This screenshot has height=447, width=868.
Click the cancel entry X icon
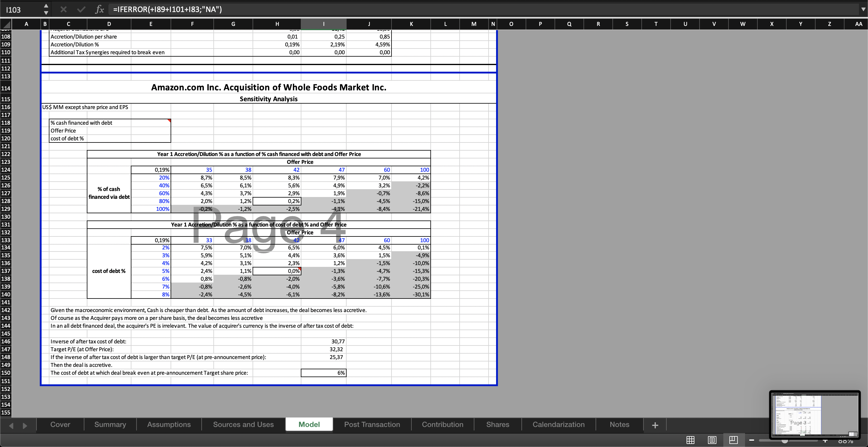coord(63,9)
